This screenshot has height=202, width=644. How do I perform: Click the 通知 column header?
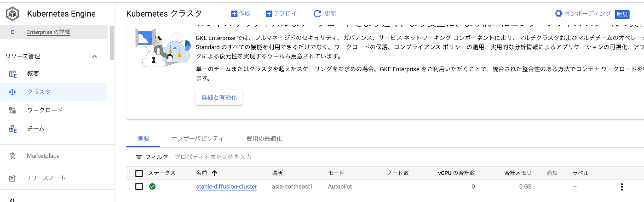click(552, 173)
